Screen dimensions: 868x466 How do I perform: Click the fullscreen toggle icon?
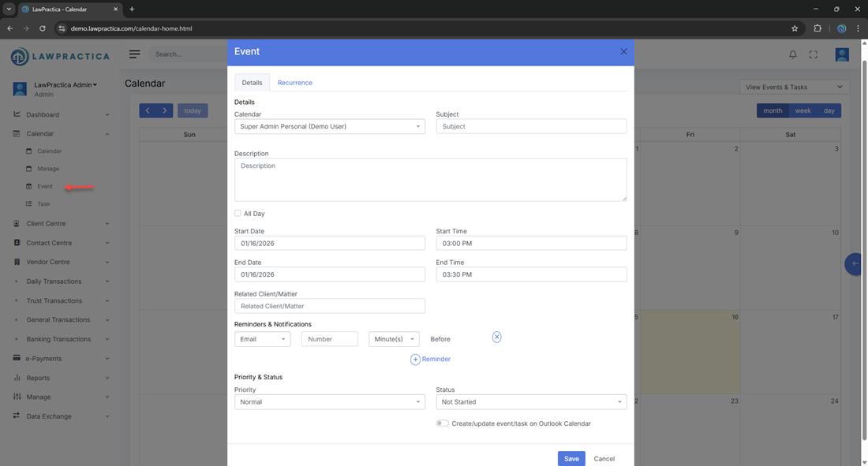tap(814, 54)
